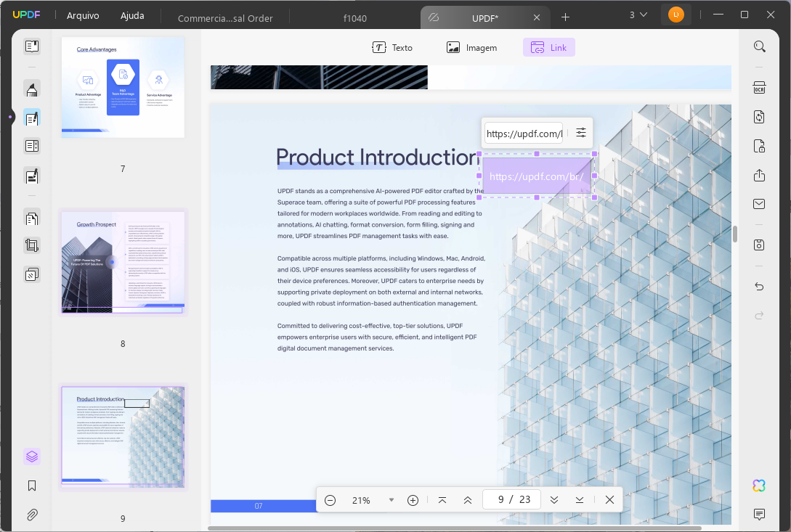
Task: Open the link properties settings
Action: point(581,133)
